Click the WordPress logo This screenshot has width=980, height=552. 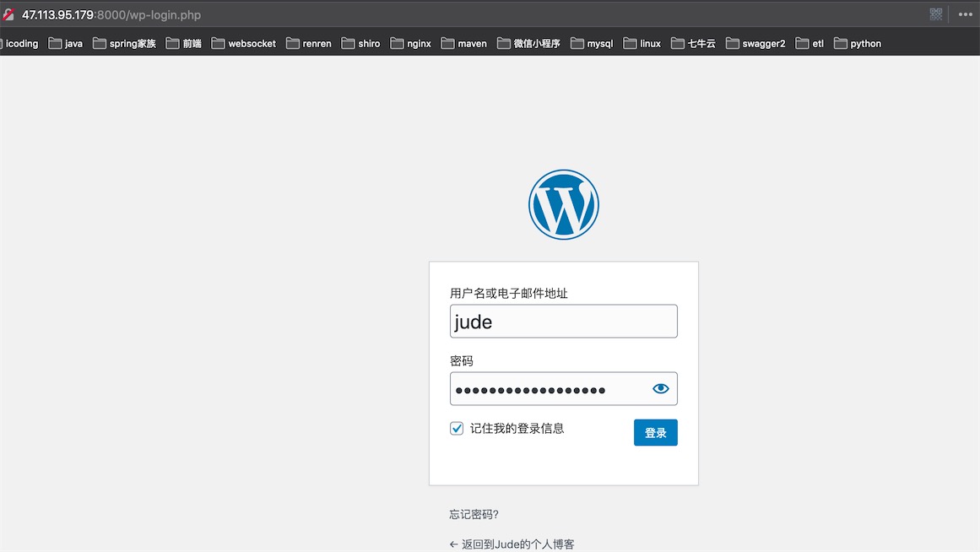(563, 204)
